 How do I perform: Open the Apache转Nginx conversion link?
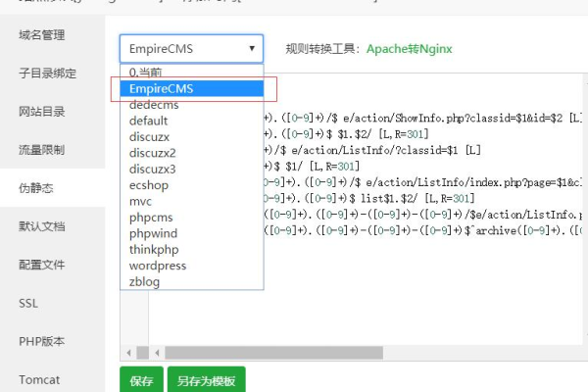(410, 47)
